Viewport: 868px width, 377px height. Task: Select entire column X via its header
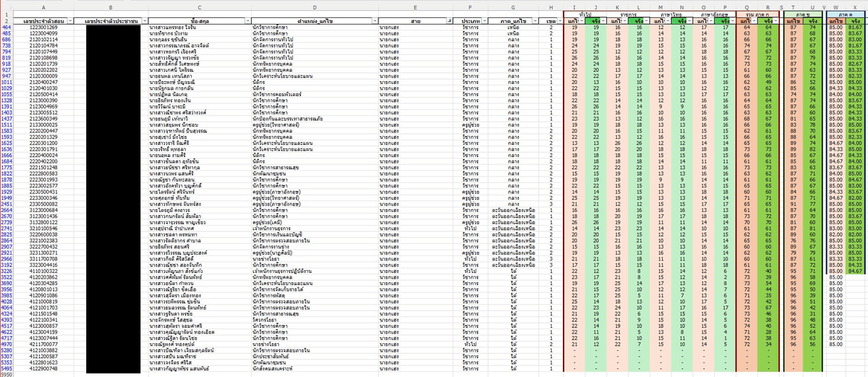point(854,8)
